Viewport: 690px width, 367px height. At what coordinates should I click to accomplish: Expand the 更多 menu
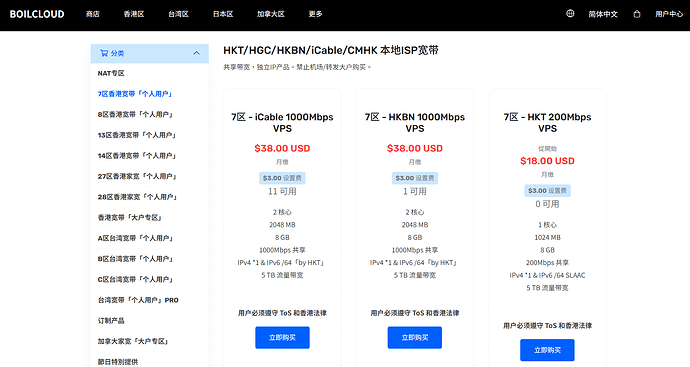pos(316,14)
